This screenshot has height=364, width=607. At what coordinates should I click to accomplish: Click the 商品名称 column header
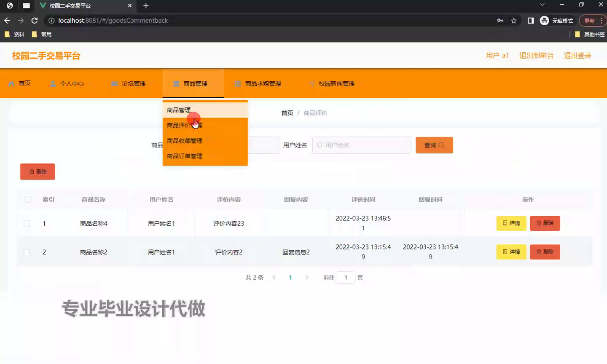pyautogui.click(x=94, y=200)
